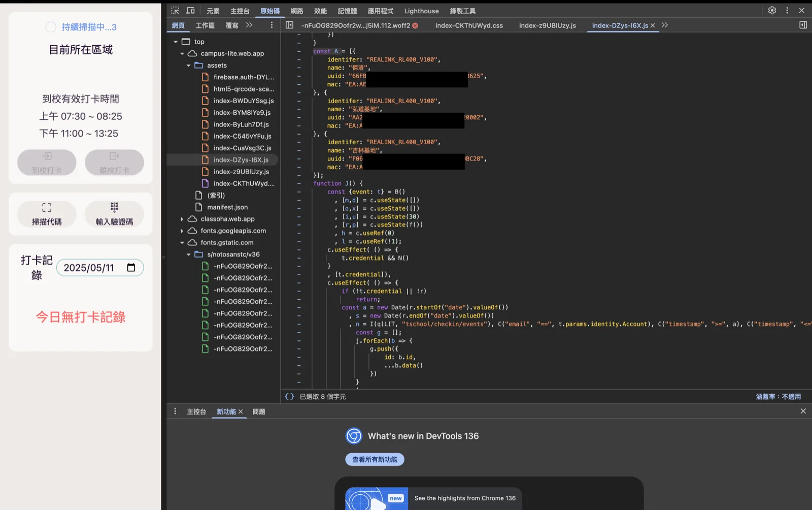This screenshot has width=812, height=510.
Task: Toggle the debugger sidebar icon at right
Action: [803, 25]
